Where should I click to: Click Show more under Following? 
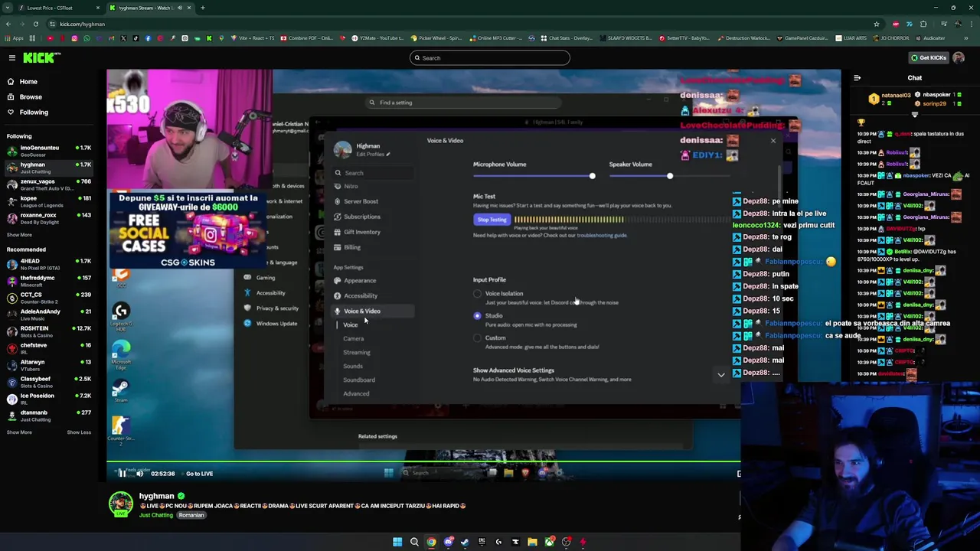point(20,235)
